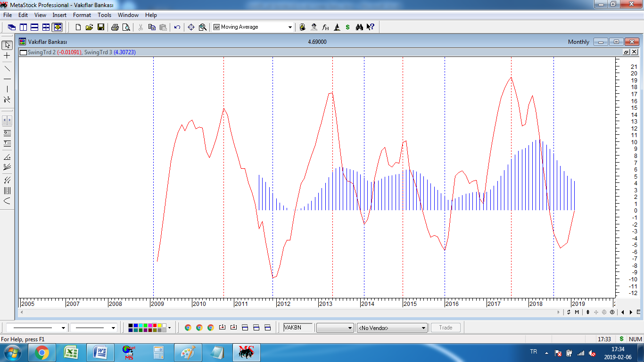Pick the yellow color swatch
Image resolution: width=644 pixels, height=362 pixels.
coord(159,325)
